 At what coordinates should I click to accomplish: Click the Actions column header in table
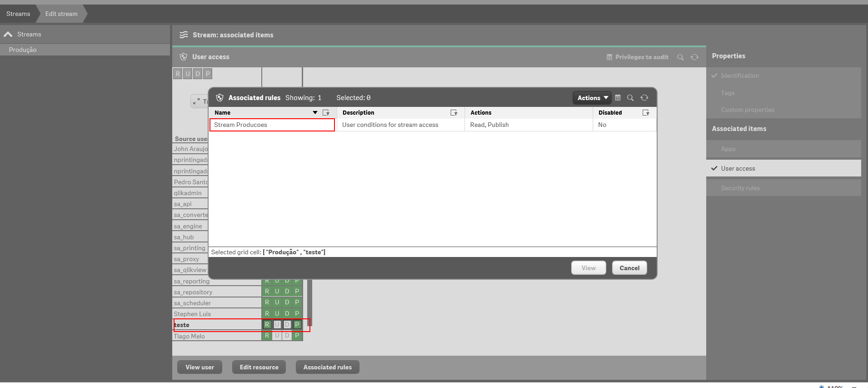(x=481, y=113)
